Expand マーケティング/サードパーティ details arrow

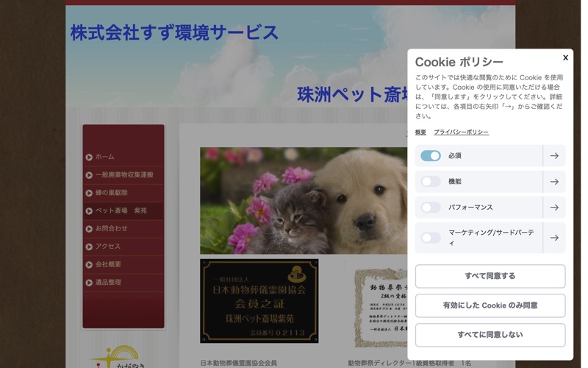pos(554,238)
